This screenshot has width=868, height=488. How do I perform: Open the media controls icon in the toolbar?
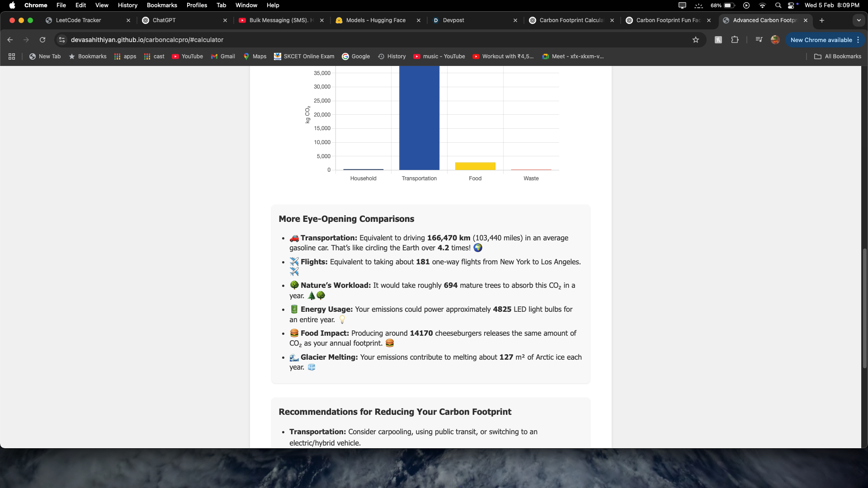click(759, 40)
